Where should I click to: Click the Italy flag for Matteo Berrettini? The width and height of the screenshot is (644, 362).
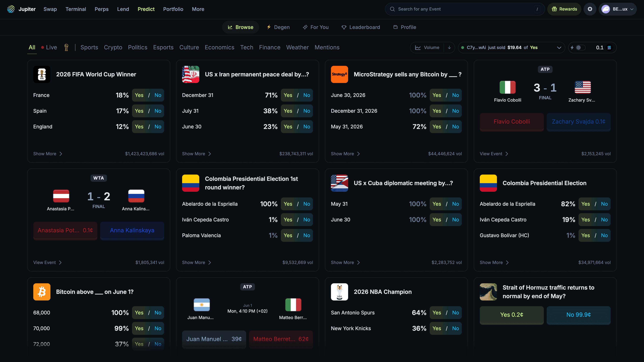click(x=293, y=305)
